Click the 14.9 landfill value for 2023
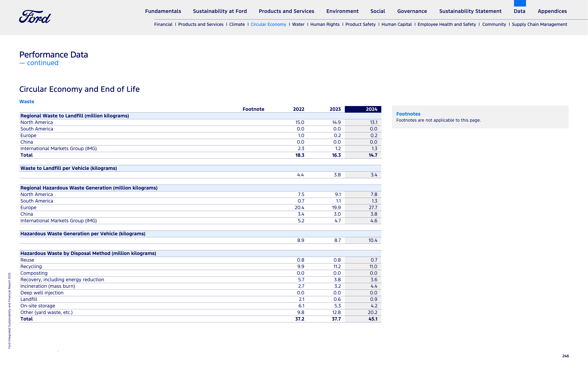 coord(336,122)
